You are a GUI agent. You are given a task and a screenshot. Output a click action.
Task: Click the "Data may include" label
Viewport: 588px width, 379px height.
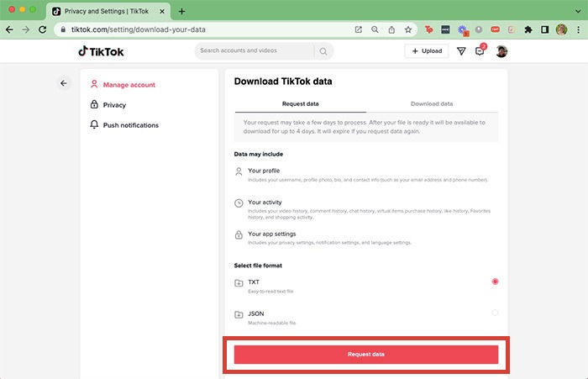(259, 155)
